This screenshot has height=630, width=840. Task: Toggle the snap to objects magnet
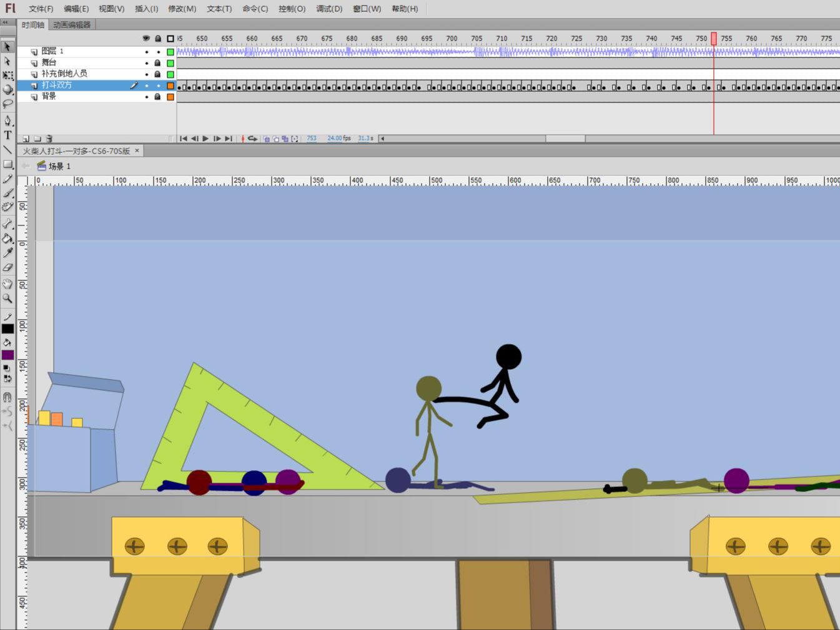click(x=7, y=396)
